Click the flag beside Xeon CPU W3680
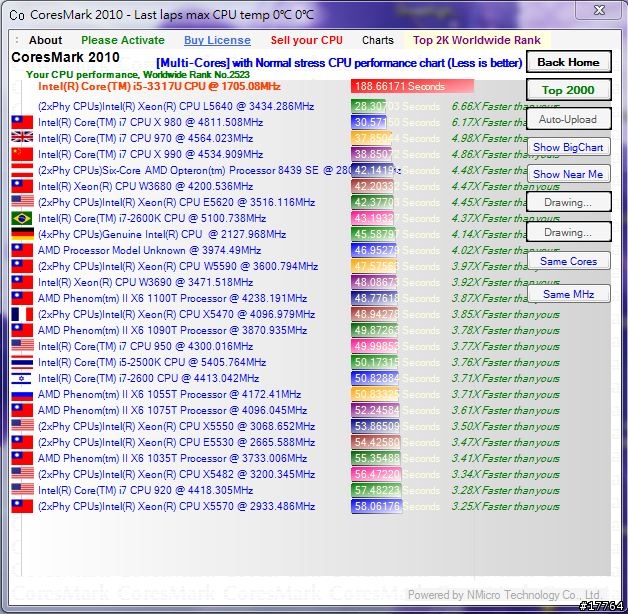The width and height of the screenshot is (628, 614). [x=22, y=186]
